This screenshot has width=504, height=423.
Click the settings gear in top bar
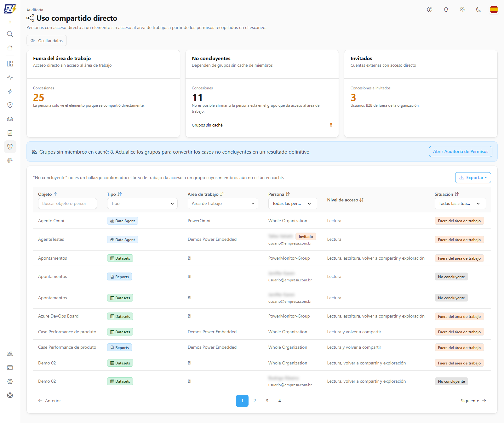tap(462, 9)
